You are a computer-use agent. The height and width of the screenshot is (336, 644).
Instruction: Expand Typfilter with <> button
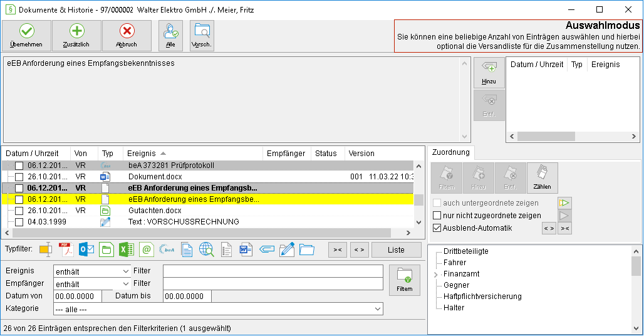point(360,249)
